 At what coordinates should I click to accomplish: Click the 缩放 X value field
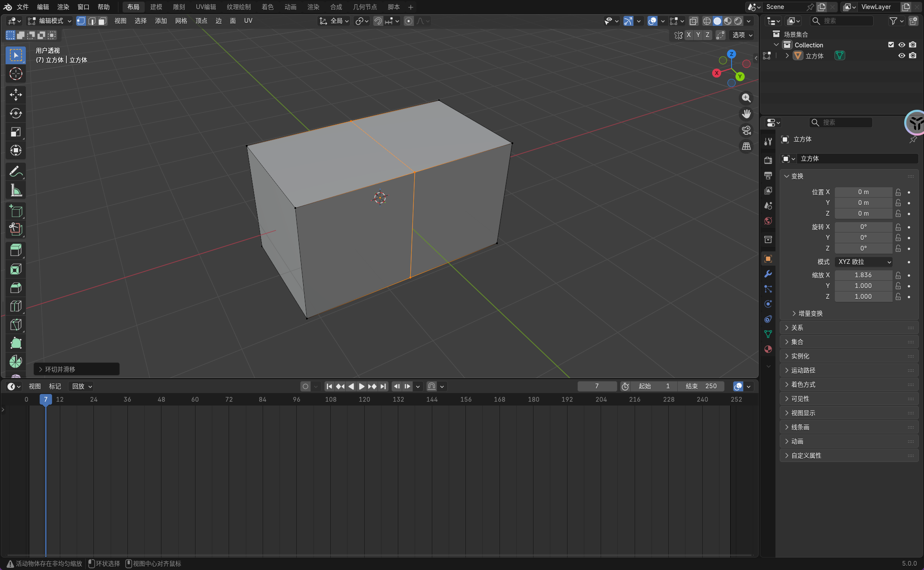tap(863, 275)
